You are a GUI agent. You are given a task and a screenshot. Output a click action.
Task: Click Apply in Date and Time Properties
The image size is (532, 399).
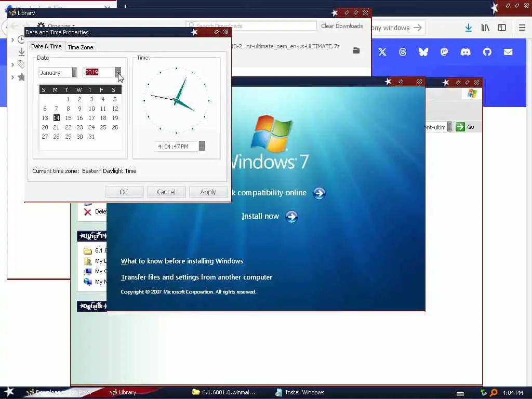(x=208, y=192)
